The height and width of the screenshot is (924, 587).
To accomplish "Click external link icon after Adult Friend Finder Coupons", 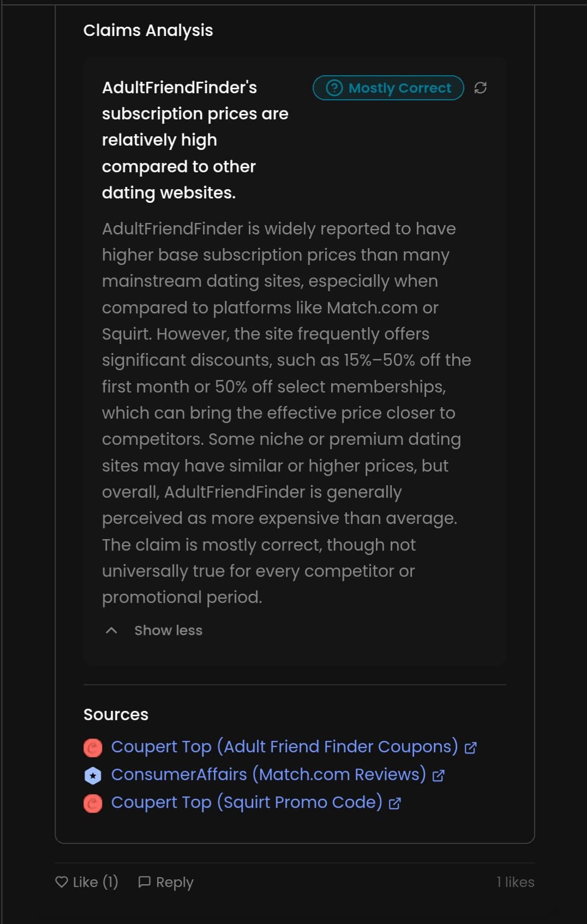I will pos(470,747).
